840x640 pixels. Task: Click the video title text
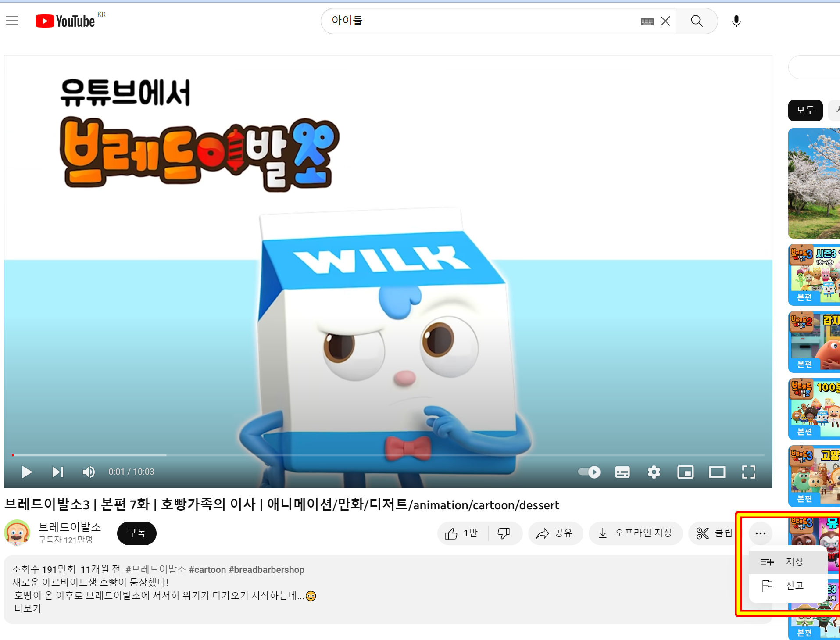pyautogui.click(x=282, y=504)
